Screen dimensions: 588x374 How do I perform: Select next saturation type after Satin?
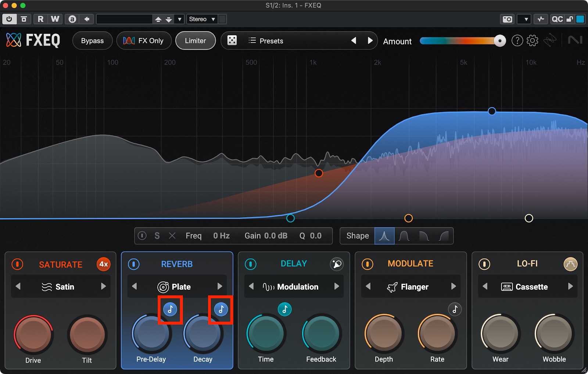(x=103, y=286)
